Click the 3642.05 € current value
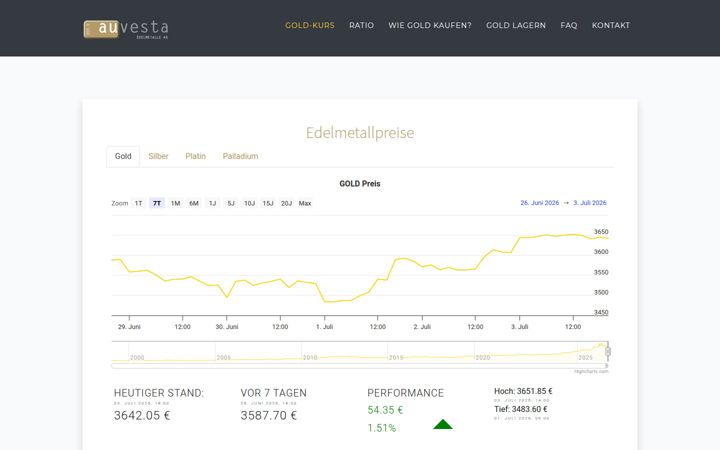The height and width of the screenshot is (450, 720). click(142, 416)
